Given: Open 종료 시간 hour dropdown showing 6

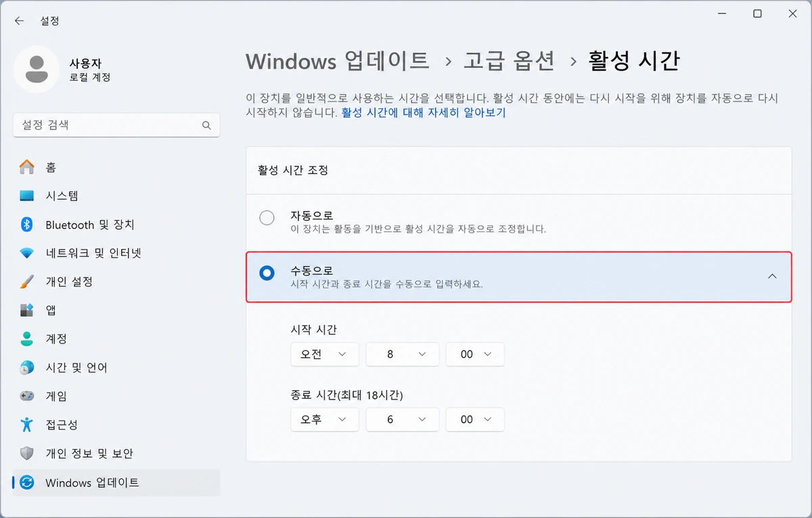Looking at the screenshot, I should click(x=402, y=419).
